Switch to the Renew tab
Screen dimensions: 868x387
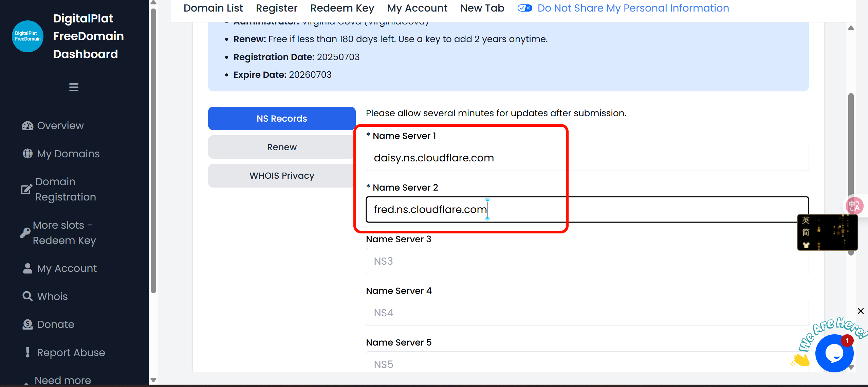(x=281, y=147)
